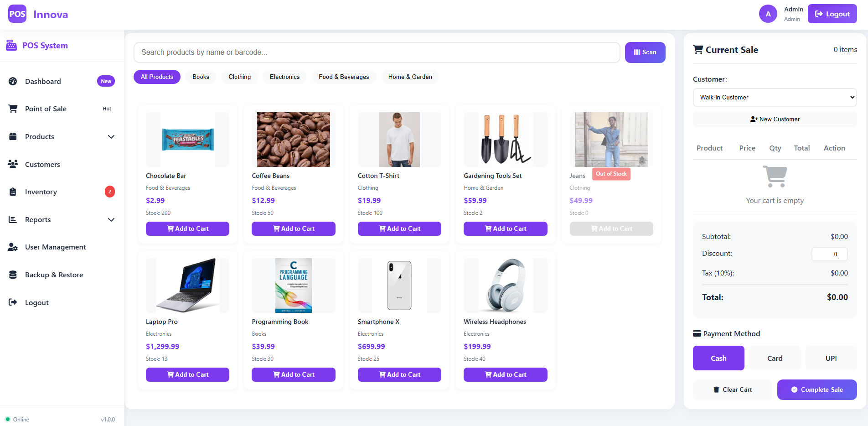Choose UPI as payment method
The height and width of the screenshot is (426, 868).
pyautogui.click(x=831, y=358)
